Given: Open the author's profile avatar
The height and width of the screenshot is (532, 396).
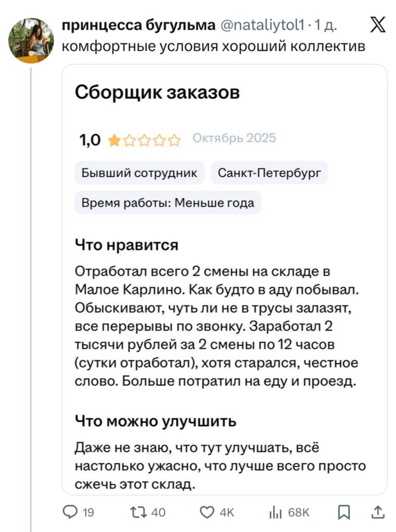Looking at the screenshot, I should point(31,40).
